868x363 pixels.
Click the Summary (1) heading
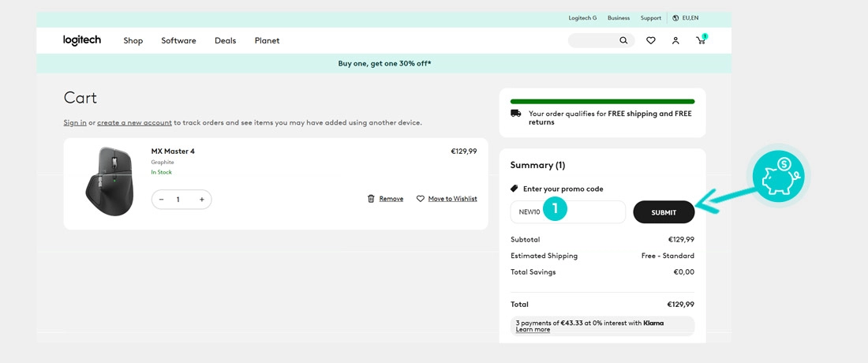coord(537,165)
